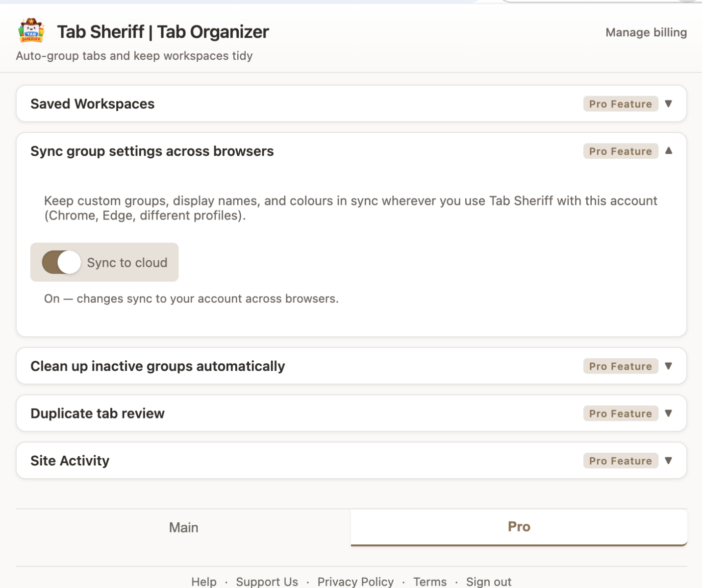Click Pro Feature badge on Saved Workspaces
This screenshot has width=702, height=588.
(621, 104)
